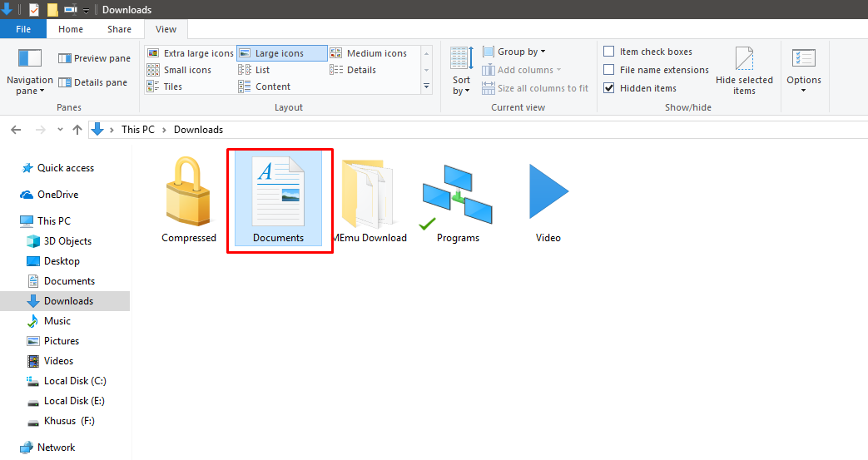Select the Video folder
Viewport: 868px width, 460px height.
548,203
